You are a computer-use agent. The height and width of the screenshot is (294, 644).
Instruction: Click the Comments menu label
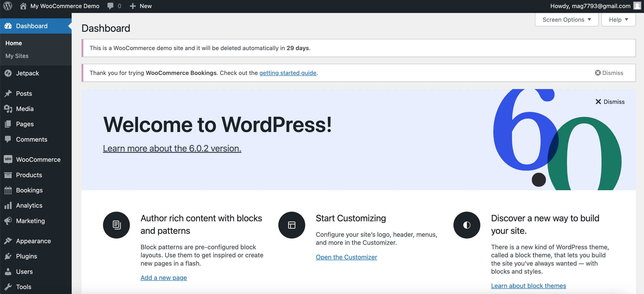point(32,139)
